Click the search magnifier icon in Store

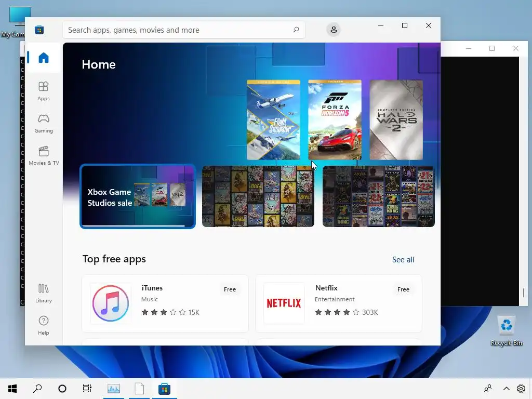(296, 30)
